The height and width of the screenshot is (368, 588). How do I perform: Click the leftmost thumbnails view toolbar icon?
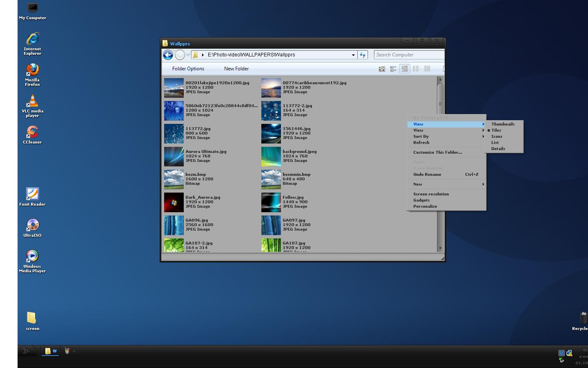pos(382,69)
